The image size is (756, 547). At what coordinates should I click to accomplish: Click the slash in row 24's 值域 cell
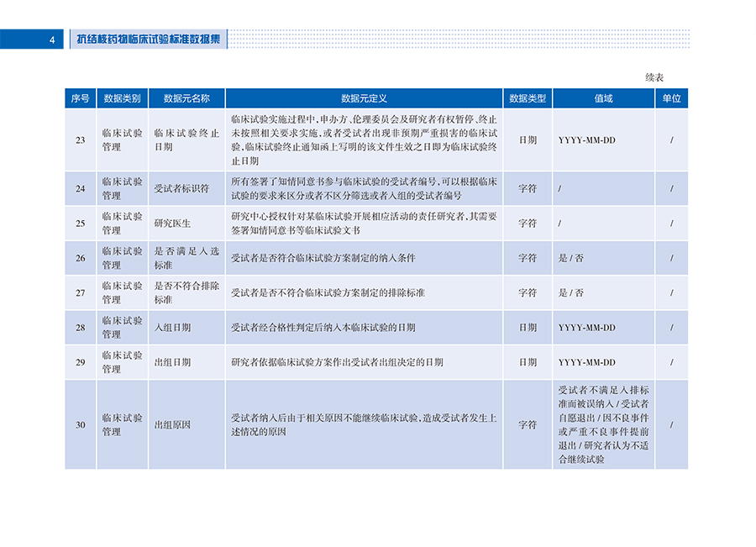559,189
